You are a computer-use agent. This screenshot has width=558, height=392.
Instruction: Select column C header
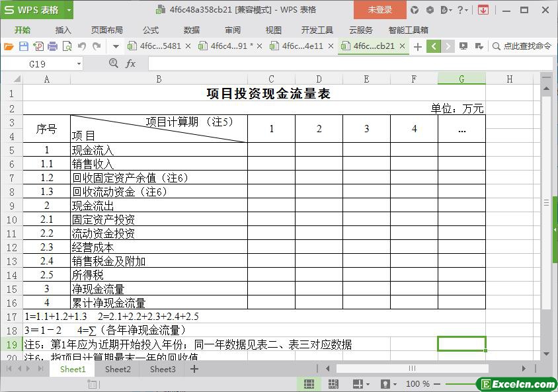point(271,79)
